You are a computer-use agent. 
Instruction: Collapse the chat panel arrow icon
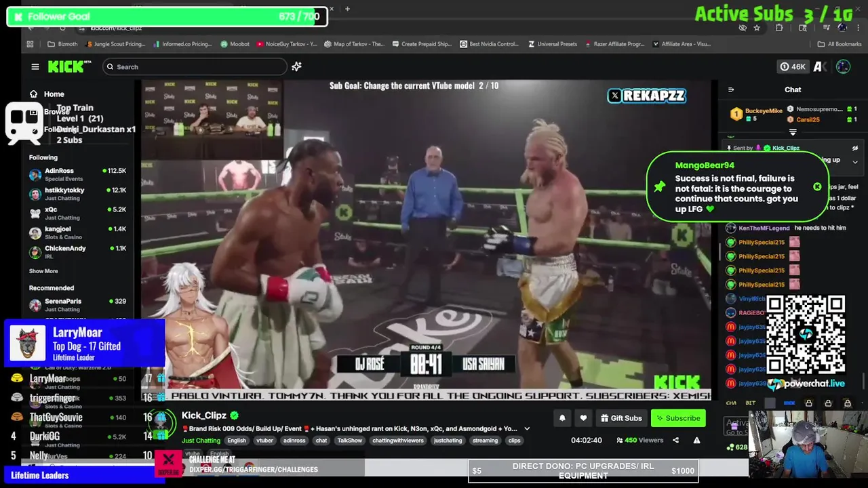pos(730,89)
